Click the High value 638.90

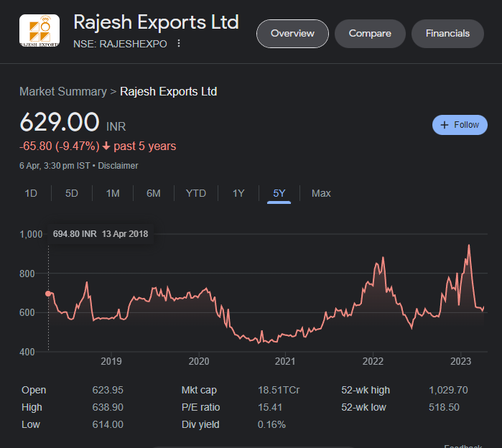[x=108, y=407]
